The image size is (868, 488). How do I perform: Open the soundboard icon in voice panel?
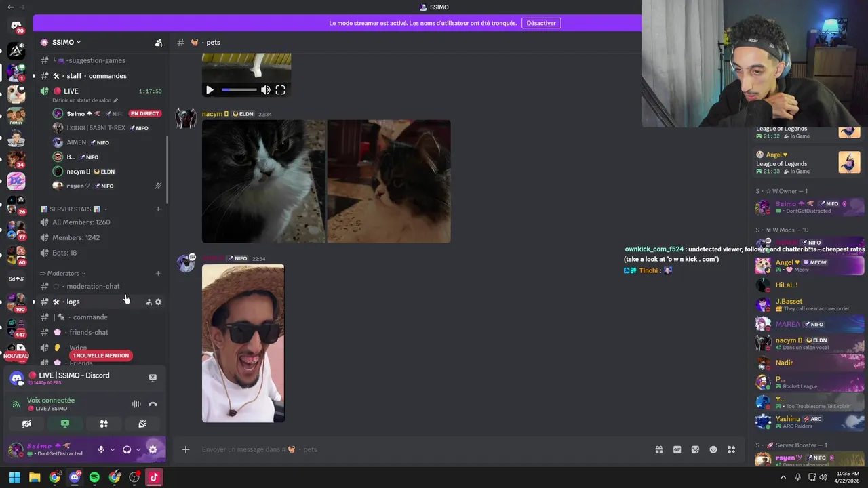pyautogui.click(x=142, y=424)
